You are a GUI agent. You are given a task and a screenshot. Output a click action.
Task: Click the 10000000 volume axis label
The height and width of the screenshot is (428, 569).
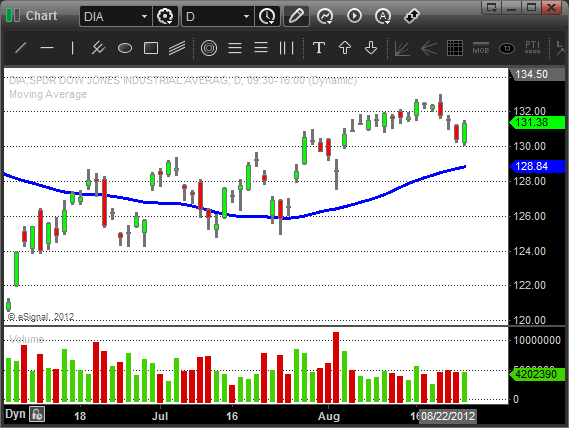537,340
